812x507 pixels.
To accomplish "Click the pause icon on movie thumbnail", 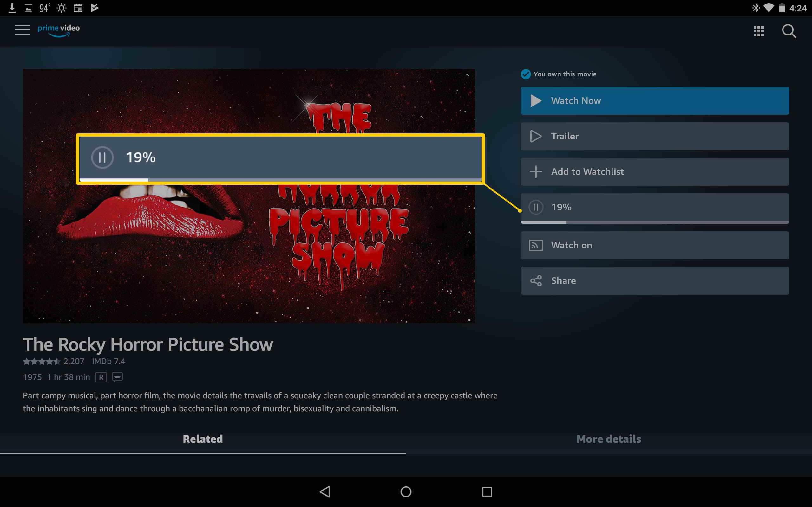I will (x=102, y=157).
